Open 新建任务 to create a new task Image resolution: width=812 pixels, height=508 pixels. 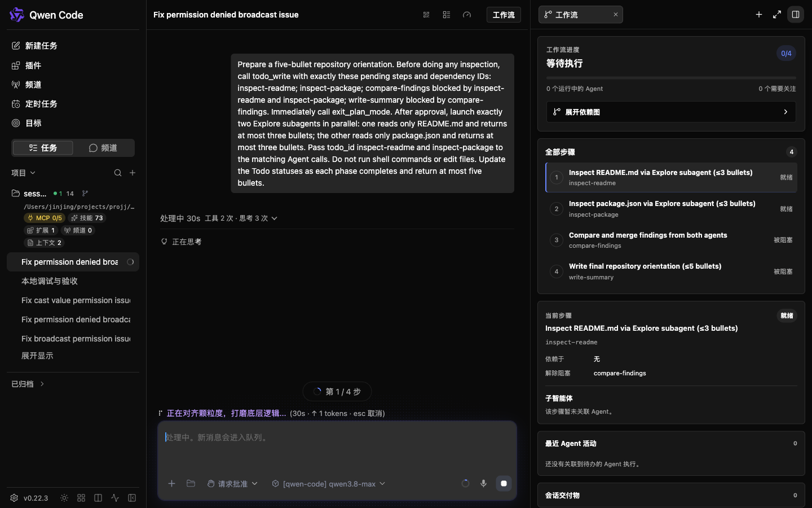(x=35, y=46)
